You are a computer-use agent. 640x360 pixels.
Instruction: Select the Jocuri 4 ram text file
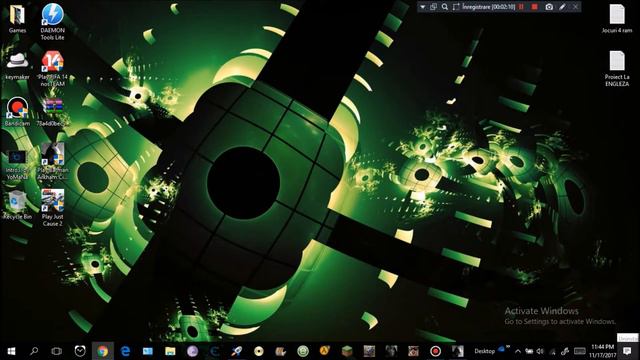coord(617,18)
